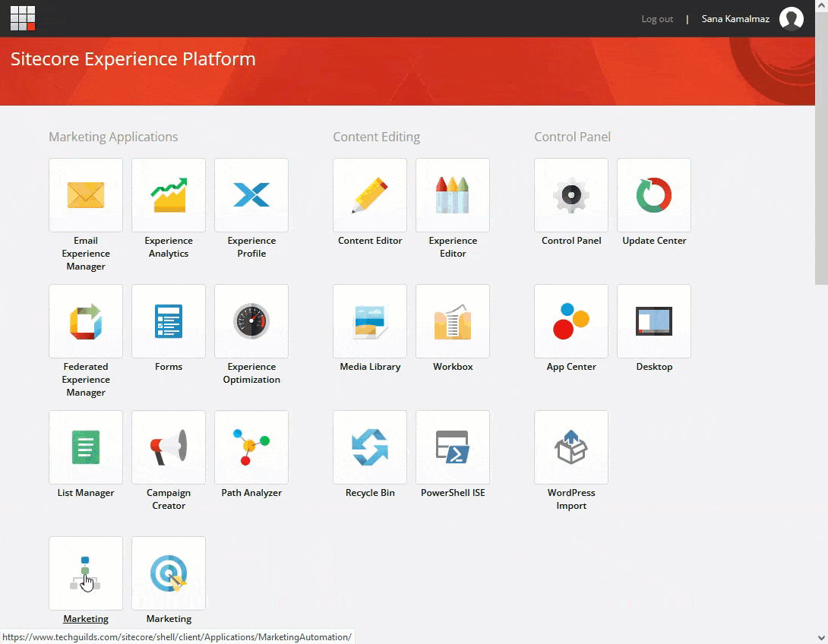Viewport: 828px width, 644px height.
Task: Click the Content Editor label
Action: tap(370, 241)
